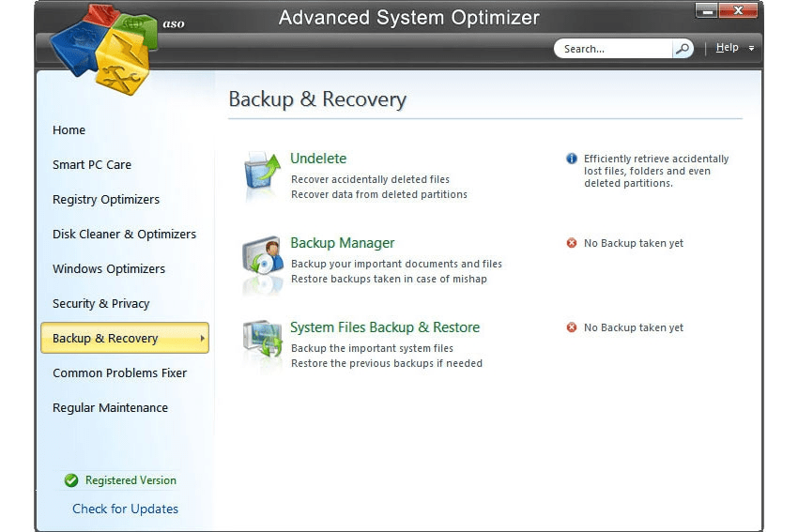The image size is (798, 532).
Task: Open Security & Privacy section
Action: click(100, 304)
